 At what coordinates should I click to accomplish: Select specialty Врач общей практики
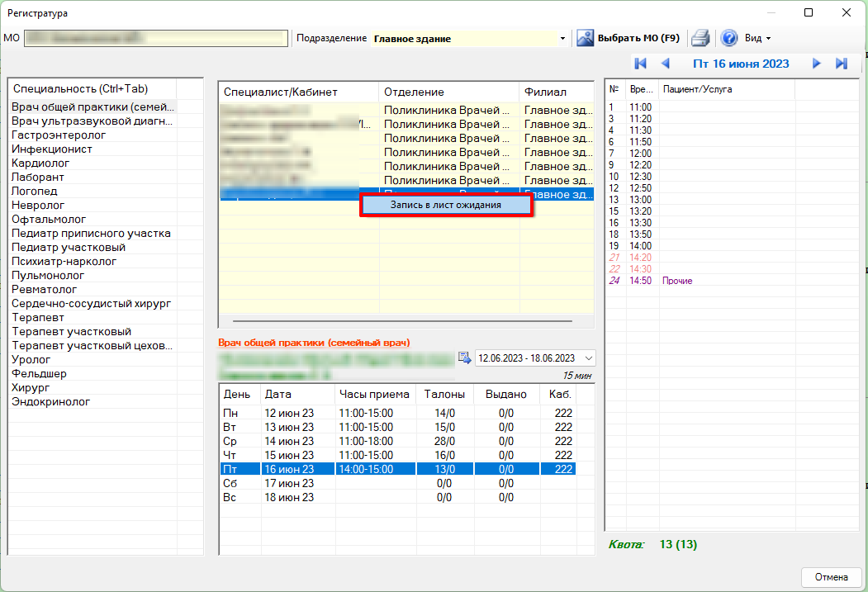click(x=93, y=107)
